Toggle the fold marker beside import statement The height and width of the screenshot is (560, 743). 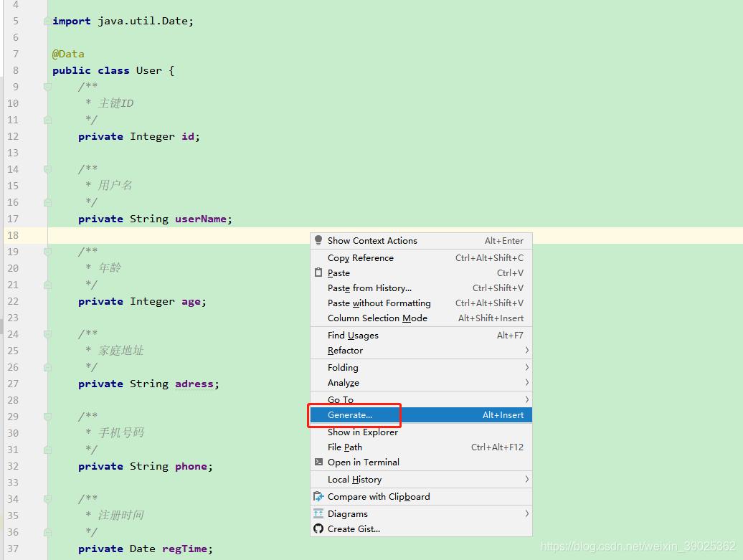(47, 21)
